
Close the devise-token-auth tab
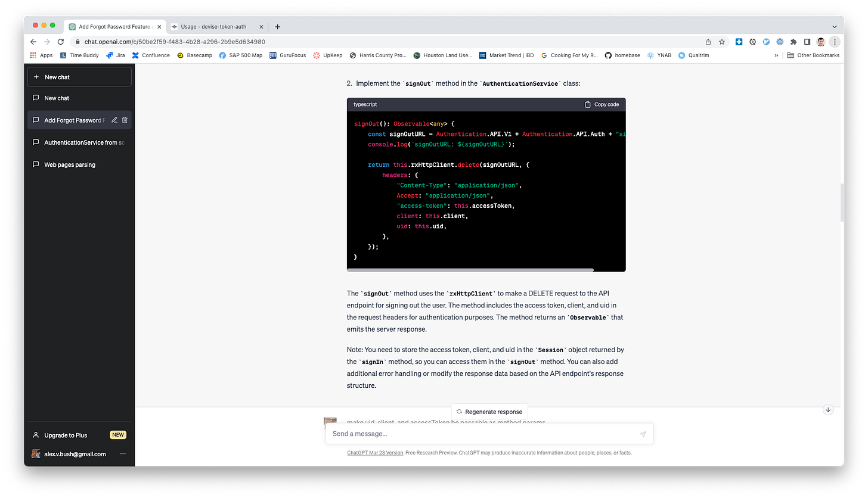pos(261,27)
